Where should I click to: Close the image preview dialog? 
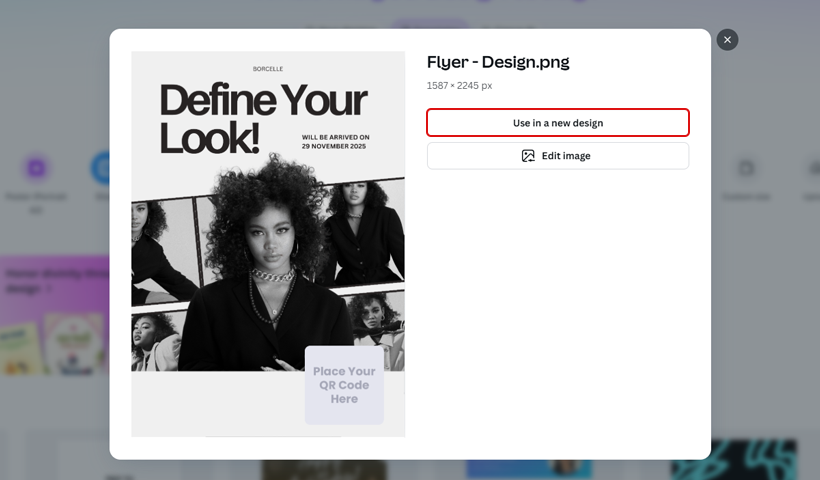727,40
